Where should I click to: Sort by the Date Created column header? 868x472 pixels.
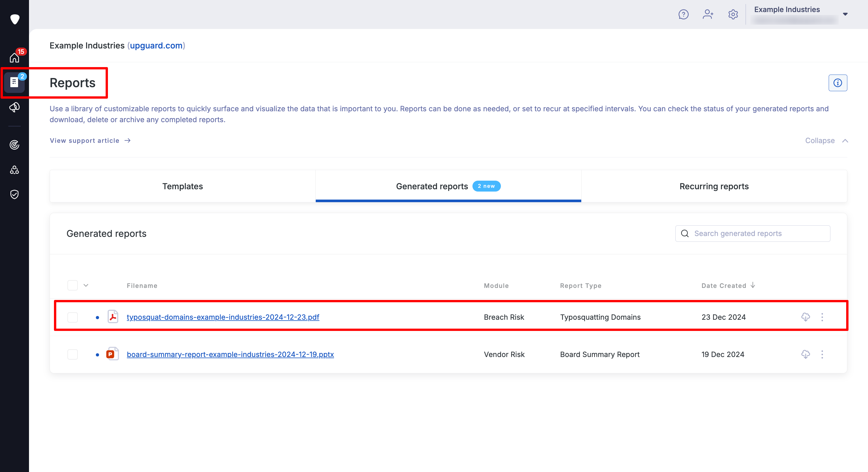(x=724, y=286)
